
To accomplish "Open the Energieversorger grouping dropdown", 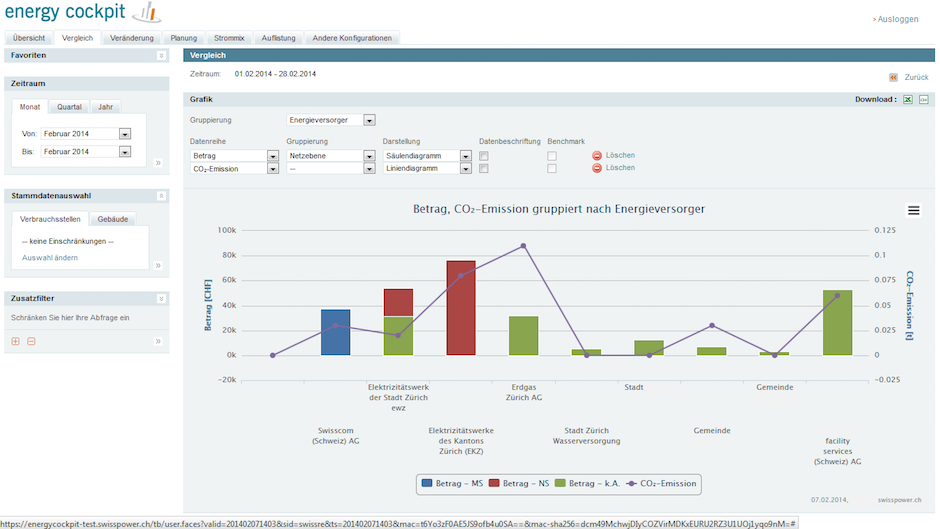I will [369, 120].
